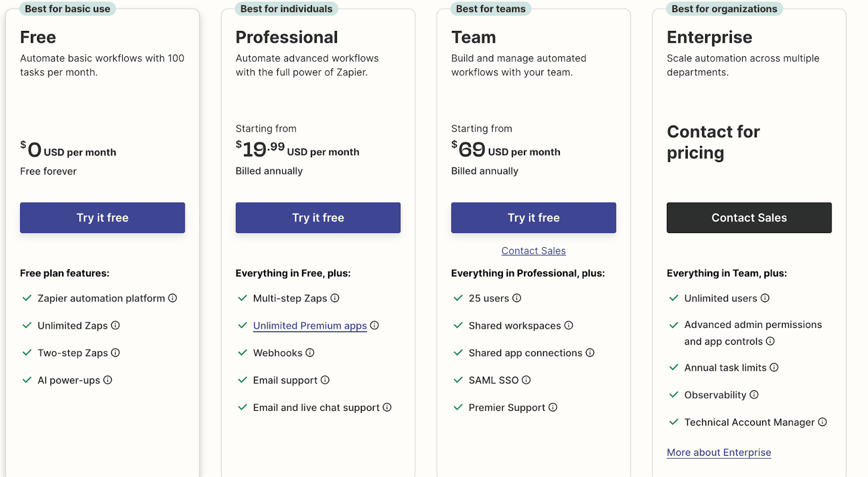This screenshot has height=477, width=868.
Task: Show info for 25 users feature
Action: (517, 298)
